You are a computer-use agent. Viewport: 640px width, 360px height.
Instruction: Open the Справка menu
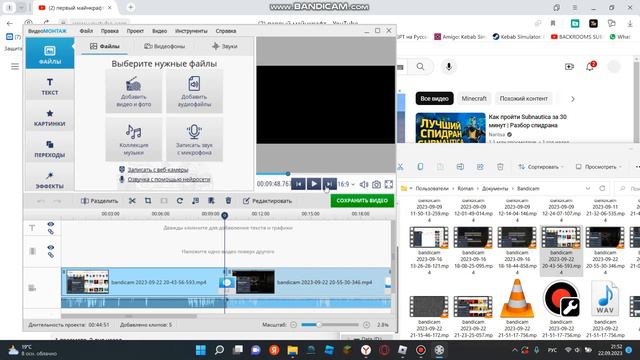click(x=226, y=31)
